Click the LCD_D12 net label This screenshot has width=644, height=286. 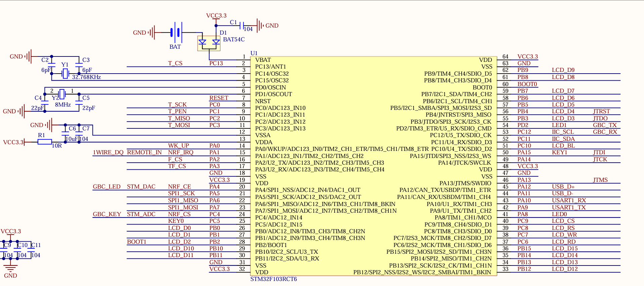565,269
